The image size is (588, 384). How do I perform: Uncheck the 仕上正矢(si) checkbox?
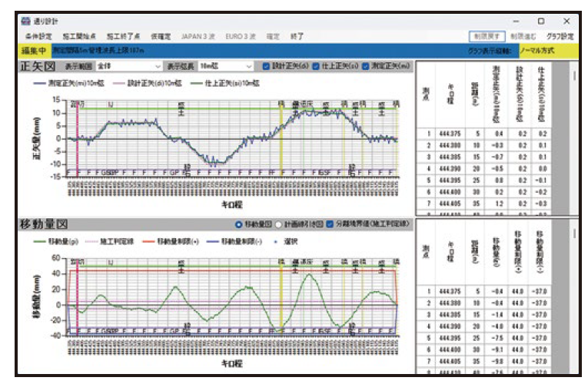coord(316,66)
